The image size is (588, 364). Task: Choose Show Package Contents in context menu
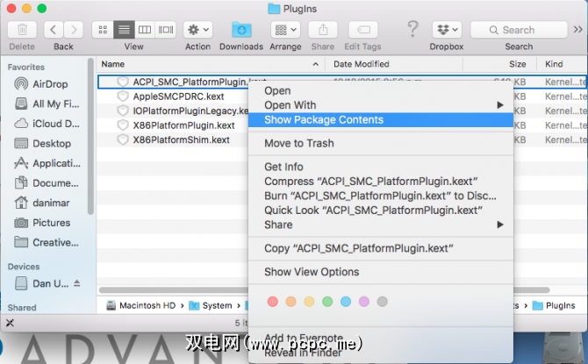(x=324, y=120)
